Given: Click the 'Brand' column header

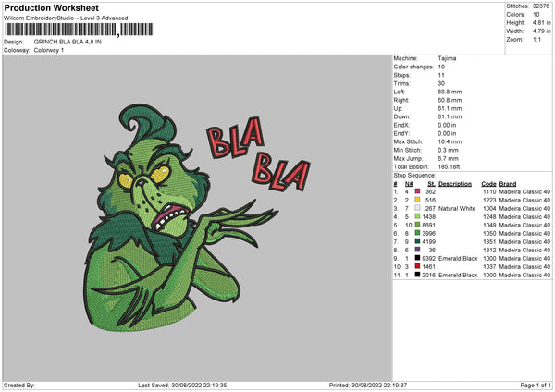Looking at the screenshot, I should coord(508,184).
